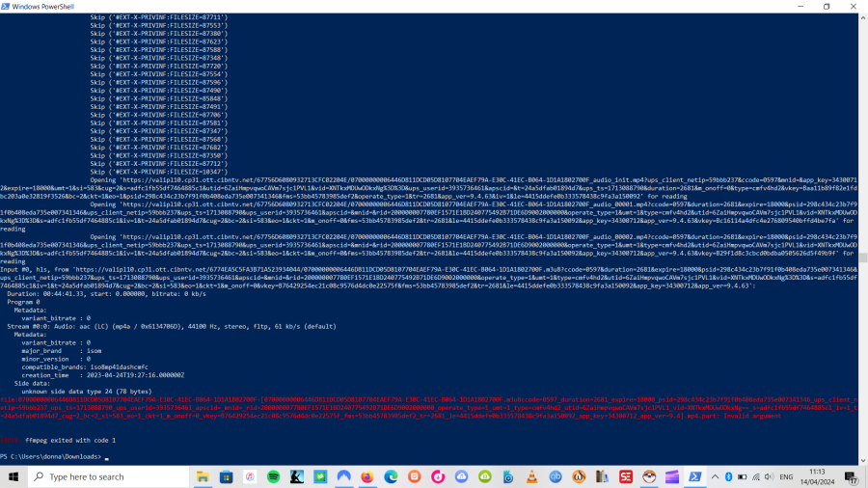Click the 'creation_time' metadata line
Screen dimensions: 868x488
[x=103, y=375]
